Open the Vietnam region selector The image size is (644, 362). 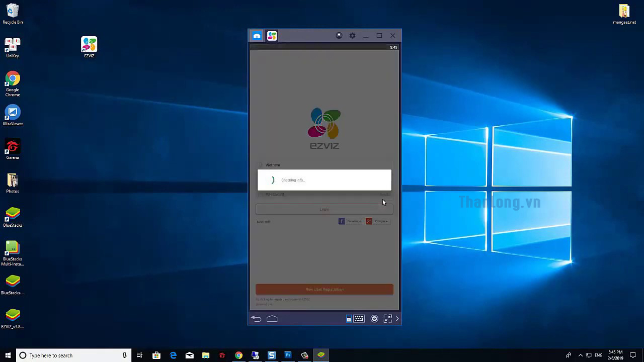click(273, 165)
